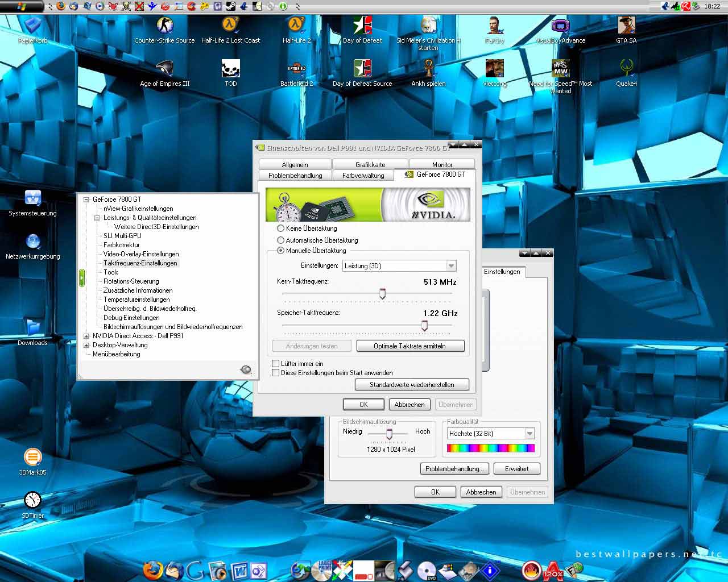Select Rotations-Steuerung tree item

click(131, 281)
